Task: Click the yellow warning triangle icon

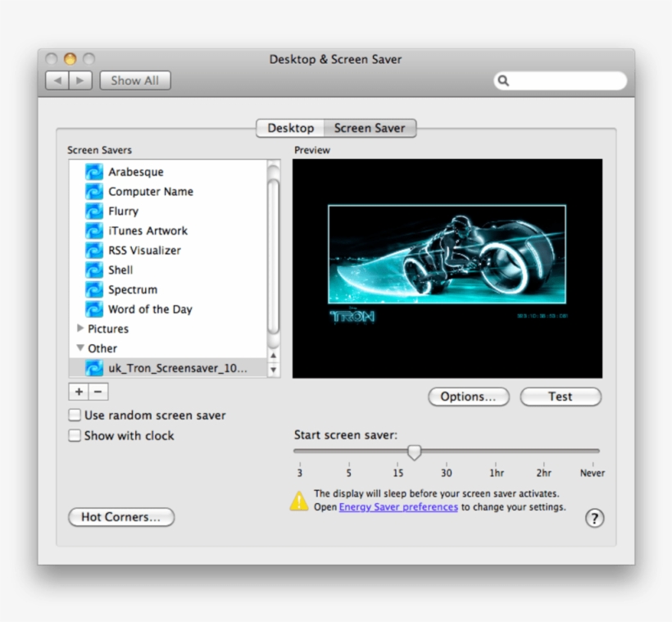Action: coord(299,501)
